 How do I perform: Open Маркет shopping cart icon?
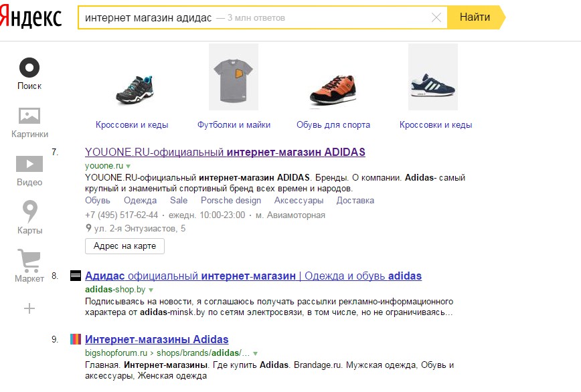[x=29, y=261]
